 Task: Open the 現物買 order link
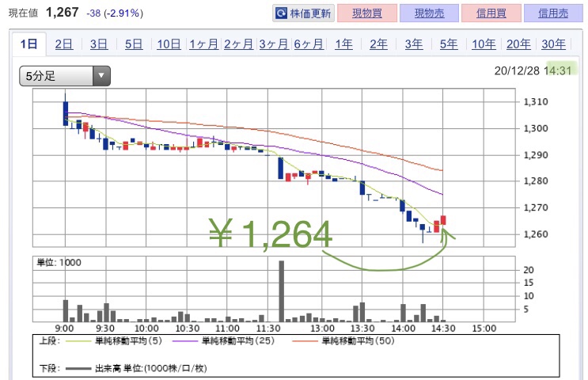pyautogui.click(x=367, y=13)
